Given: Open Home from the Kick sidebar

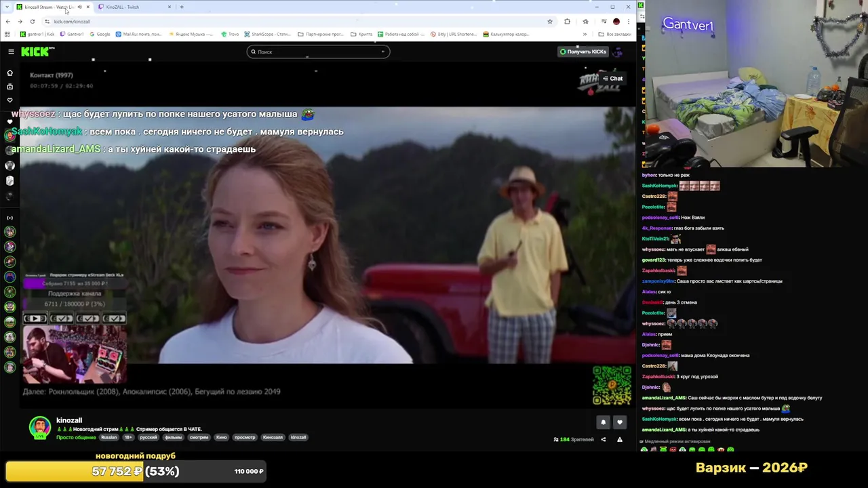Looking at the screenshot, I should [x=9, y=73].
